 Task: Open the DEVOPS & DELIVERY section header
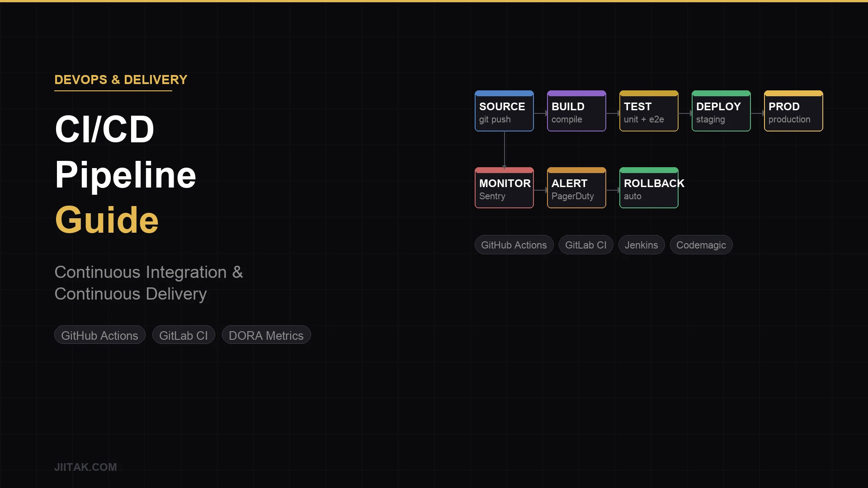click(121, 80)
